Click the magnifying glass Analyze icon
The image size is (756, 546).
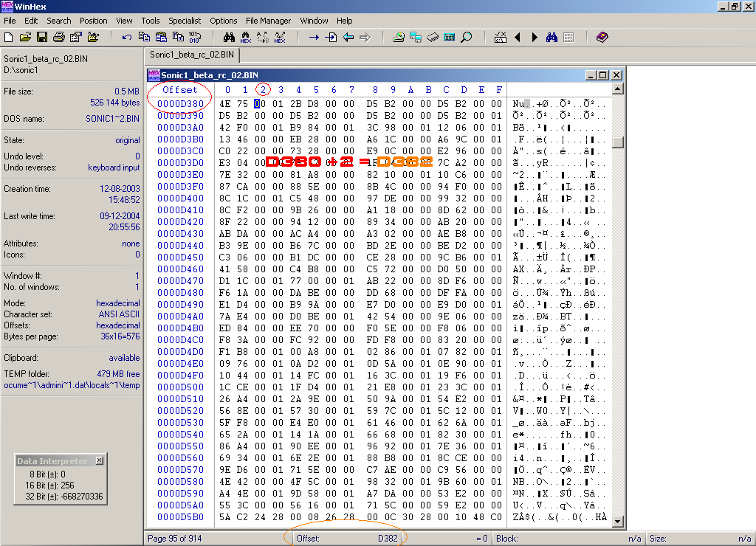point(467,37)
